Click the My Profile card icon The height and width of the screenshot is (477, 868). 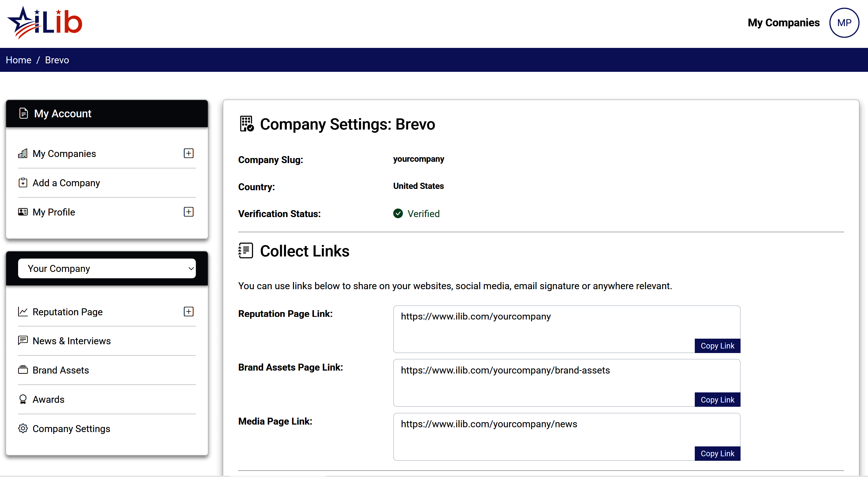pos(23,212)
